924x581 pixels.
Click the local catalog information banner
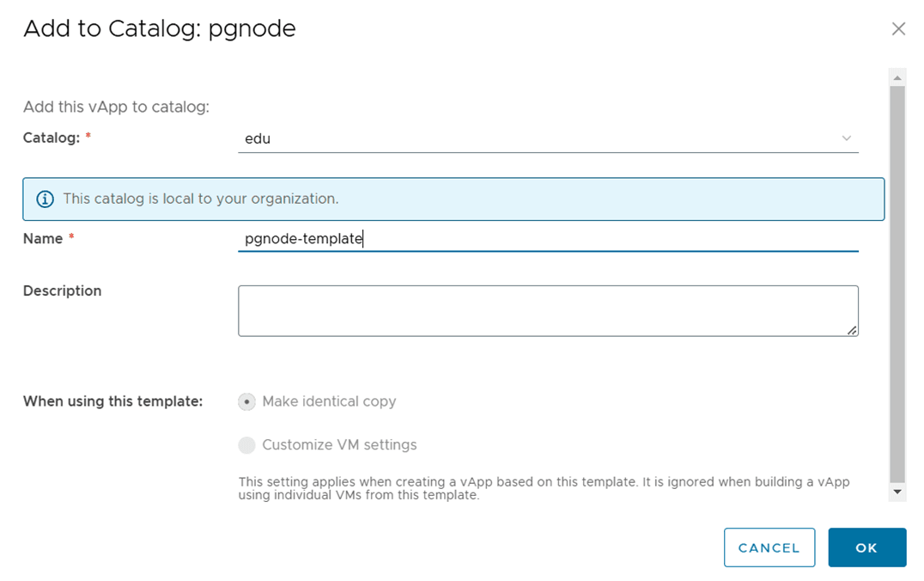453,199
